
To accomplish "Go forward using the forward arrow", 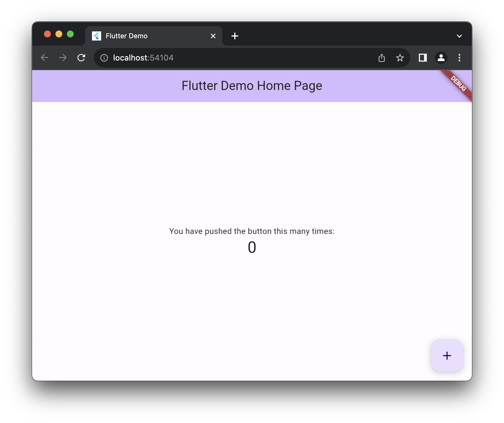I will pyautogui.click(x=63, y=58).
